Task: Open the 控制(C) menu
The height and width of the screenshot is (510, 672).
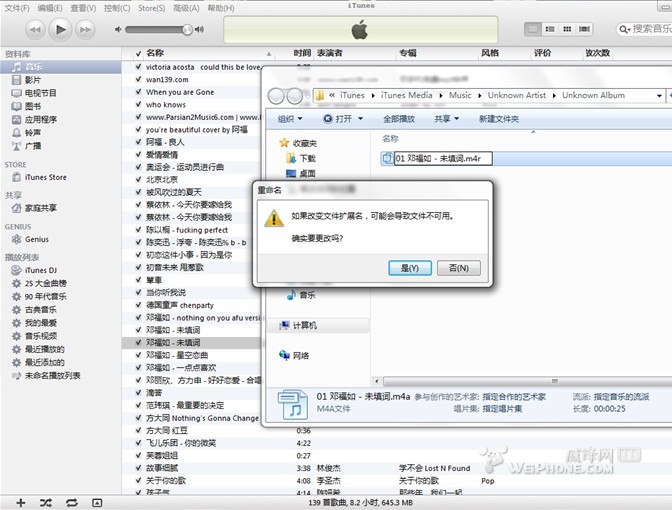Action: click(x=117, y=8)
